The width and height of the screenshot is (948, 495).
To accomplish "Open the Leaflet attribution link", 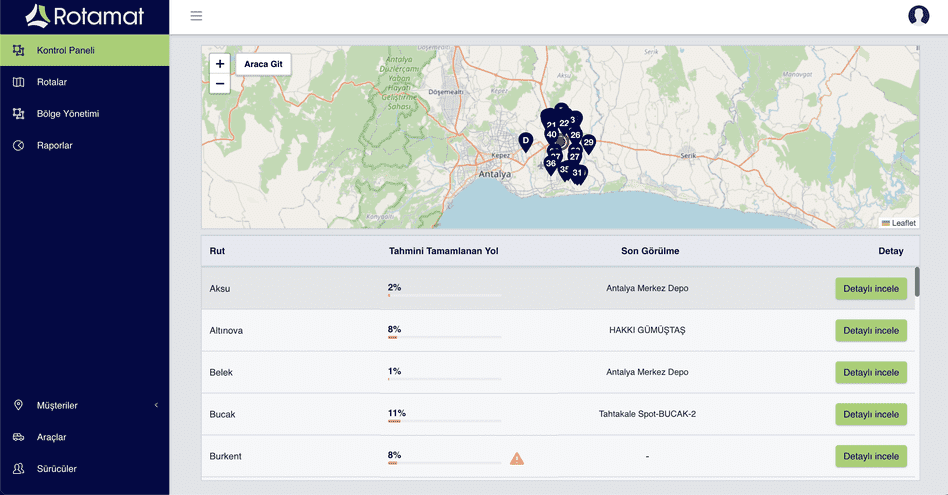I will pos(903,223).
